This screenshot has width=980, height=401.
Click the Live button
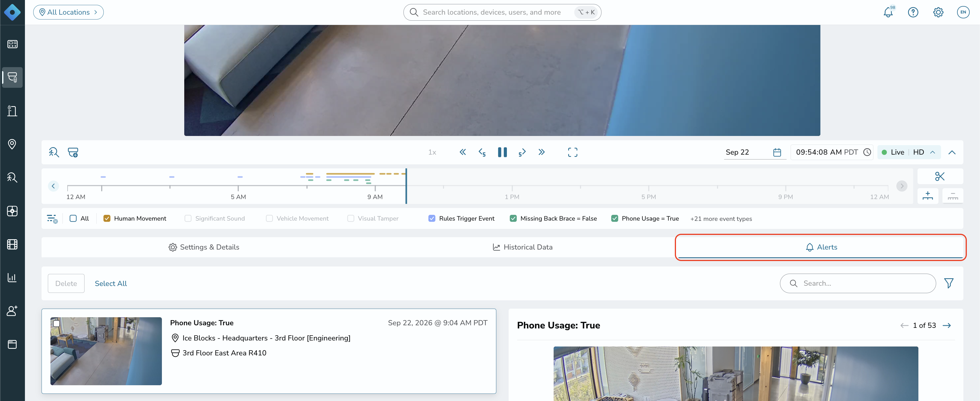(x=893, y=152)
